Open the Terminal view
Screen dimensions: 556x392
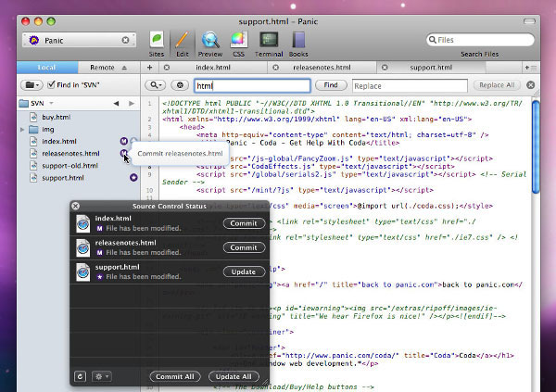pyautogui.click(x=269, y=44)
